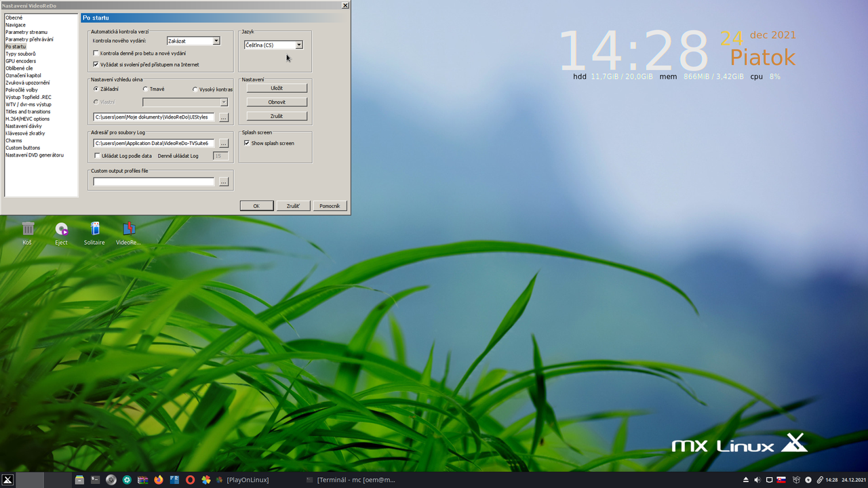Launch Opera from the taskbar

pyautogui.click(x=190, y=480)
